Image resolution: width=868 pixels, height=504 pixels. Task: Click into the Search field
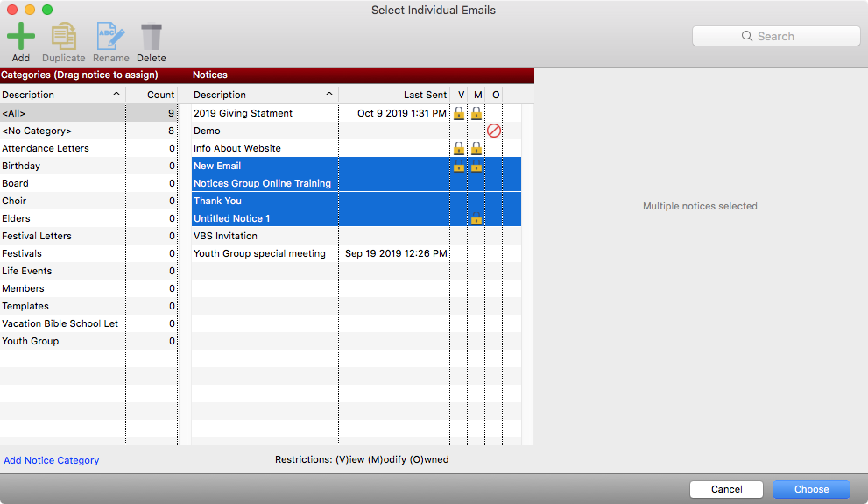pos(776,36)
